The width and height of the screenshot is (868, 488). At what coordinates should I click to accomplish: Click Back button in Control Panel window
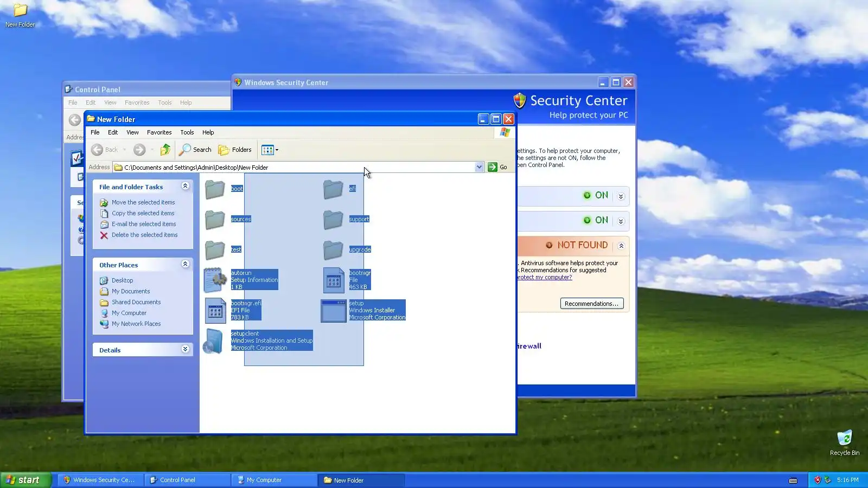(75, 120)
